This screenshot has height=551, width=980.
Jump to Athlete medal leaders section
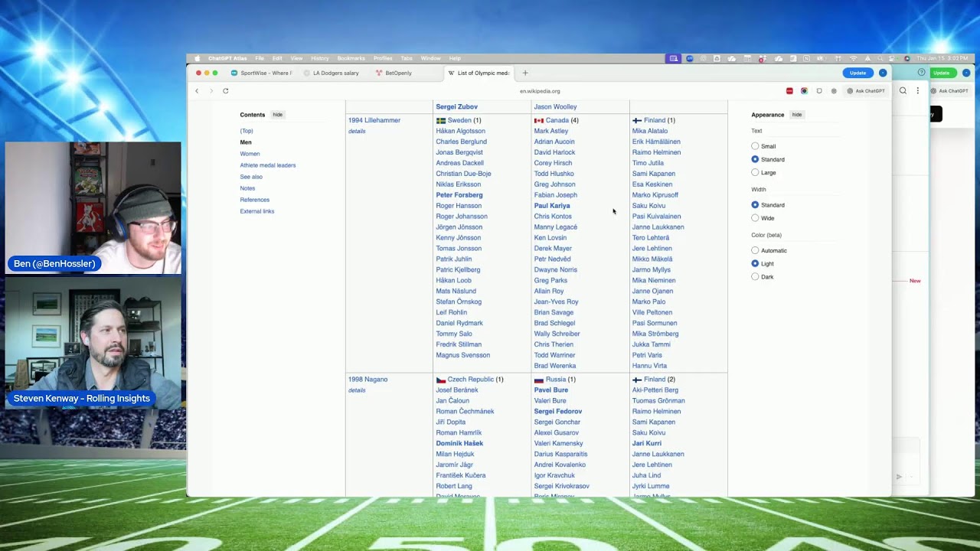click(267, 165)
